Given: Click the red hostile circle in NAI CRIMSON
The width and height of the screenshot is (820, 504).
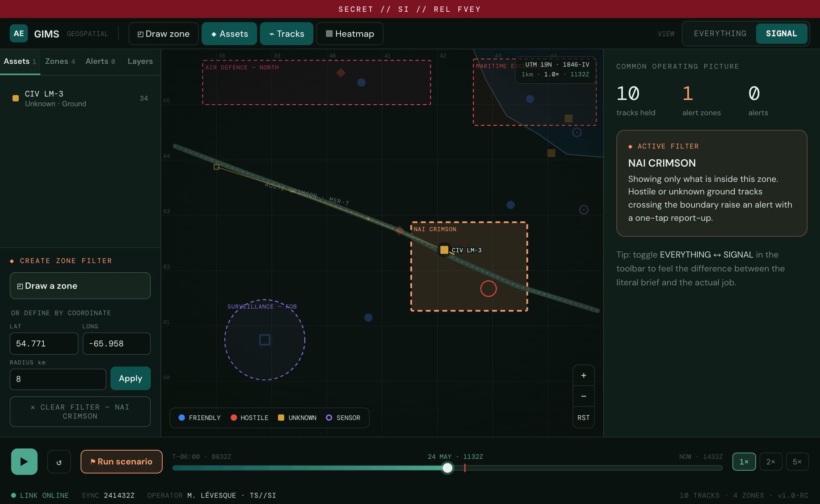Looking at the screenshot, I should point(488,289).
